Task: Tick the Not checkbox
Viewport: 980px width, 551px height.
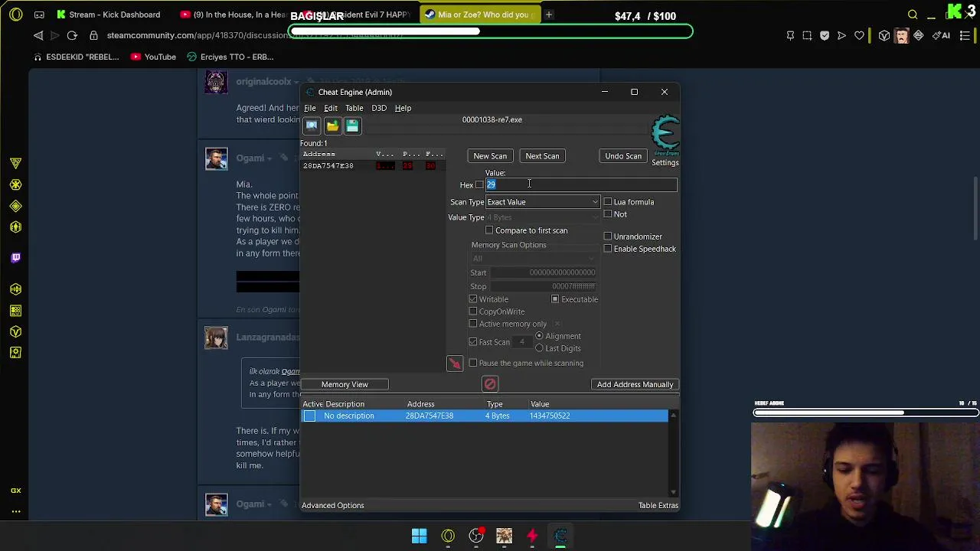Action: point(608,214)
